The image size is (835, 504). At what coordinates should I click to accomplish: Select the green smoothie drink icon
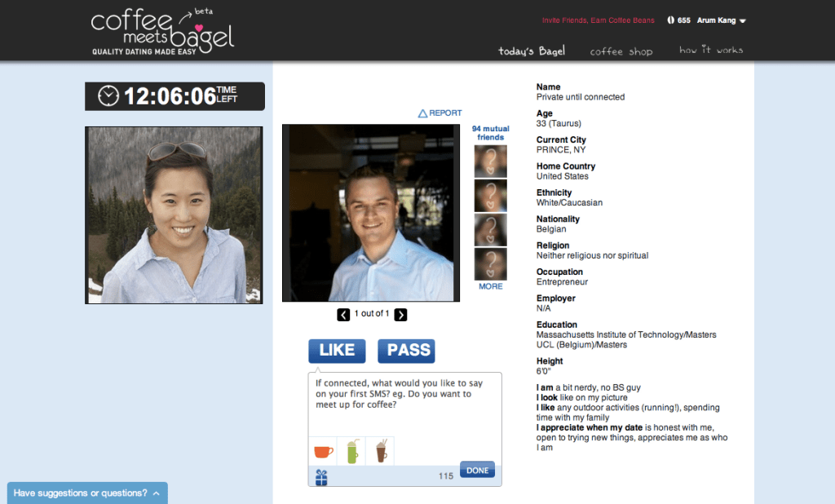pyautogui.click(x=352, y=451)
